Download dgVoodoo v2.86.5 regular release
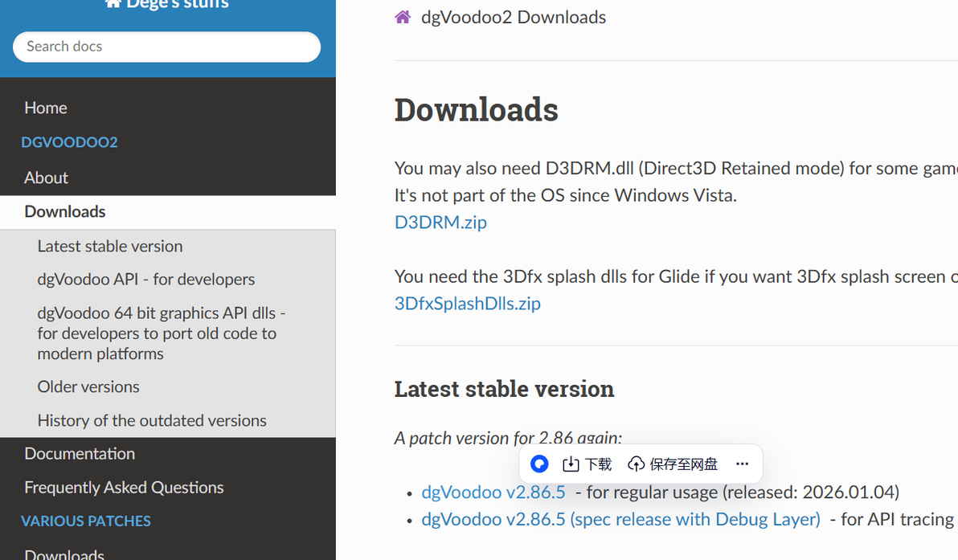958x560 pixels. tap(493, 493)
